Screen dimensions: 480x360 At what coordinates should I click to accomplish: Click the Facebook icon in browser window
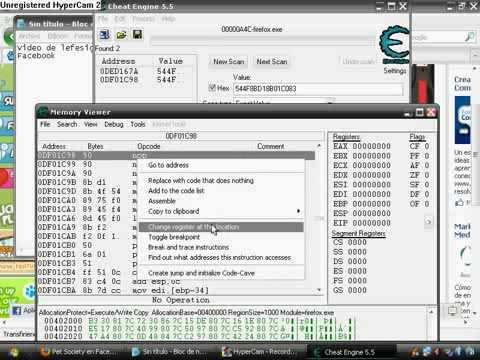pyautogui.click(x=17, y=311)
